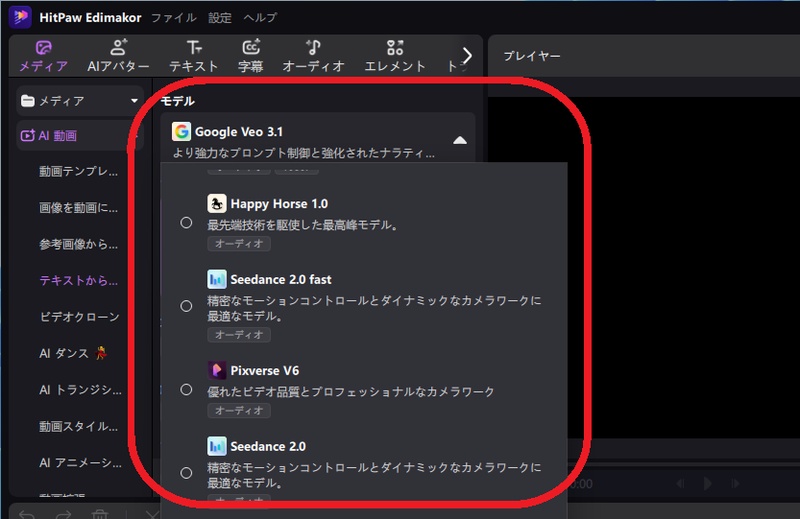The image size is (800, 519).
Task: Collapse the Google Veo 3.1 model dropdown
Action: (x=460, y=140)
